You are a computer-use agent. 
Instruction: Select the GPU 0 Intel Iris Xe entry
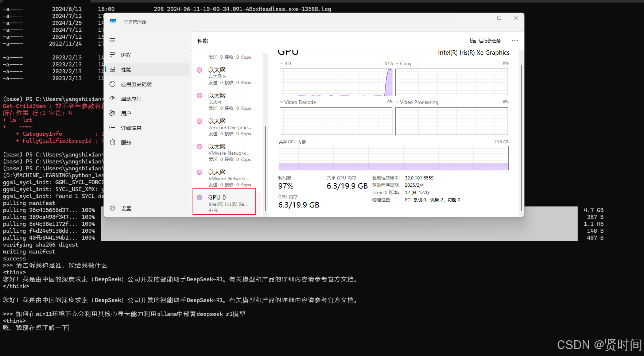pos(224,201)
